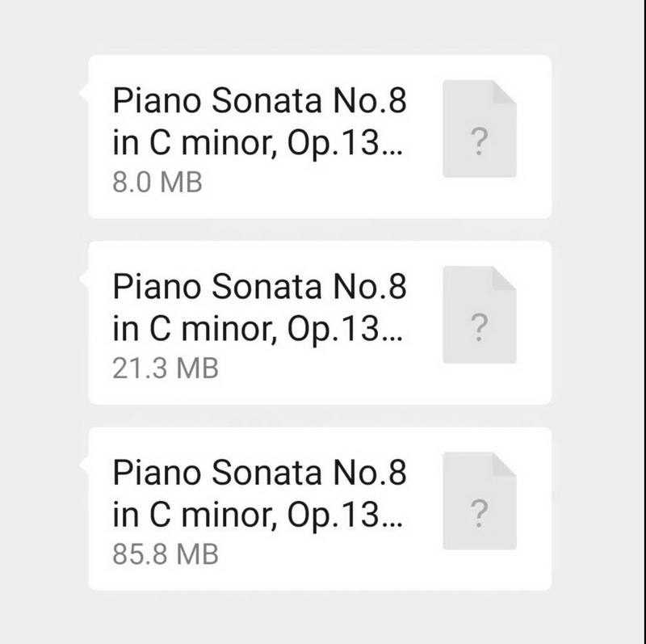Viewport: 646px width, 644px height.
Task: Expand the truncated Op.13… text in the 85.8 MB message
Action: (345, 516)
